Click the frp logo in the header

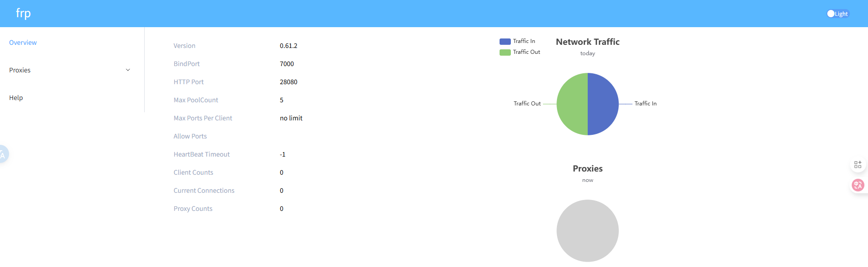[x=23, y=13]
